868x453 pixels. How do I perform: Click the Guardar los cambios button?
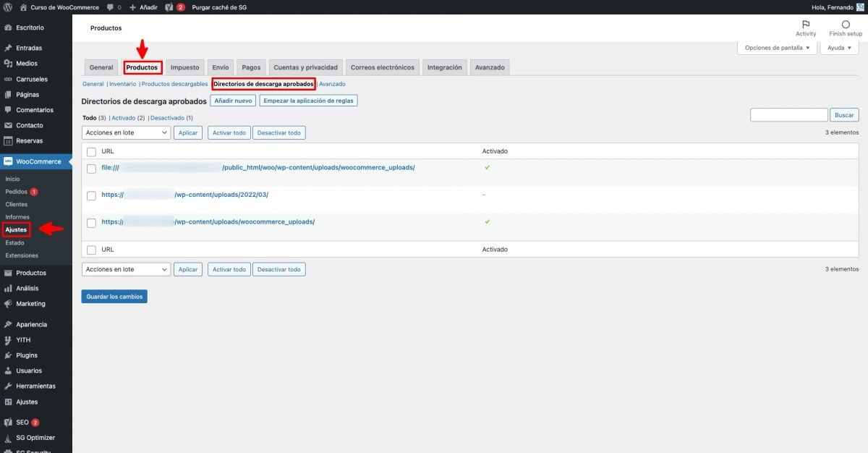[114, 297]
